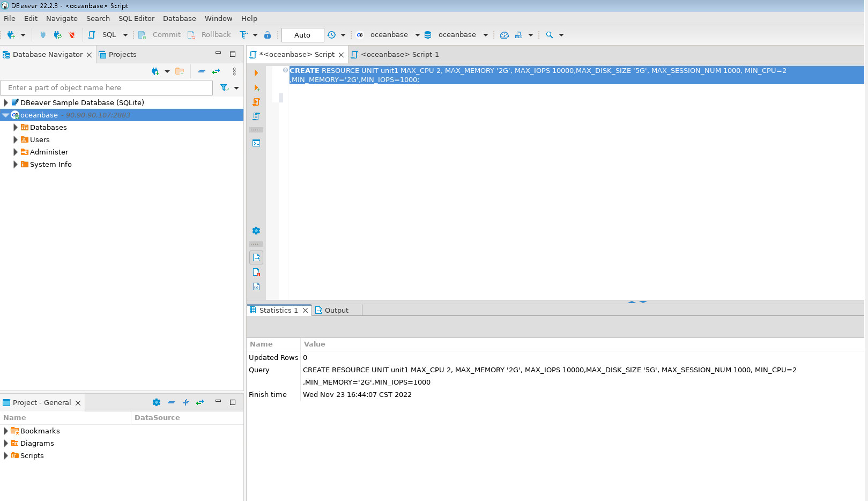Click the red Disconnect icon in toolbar

tap(72, 35)
